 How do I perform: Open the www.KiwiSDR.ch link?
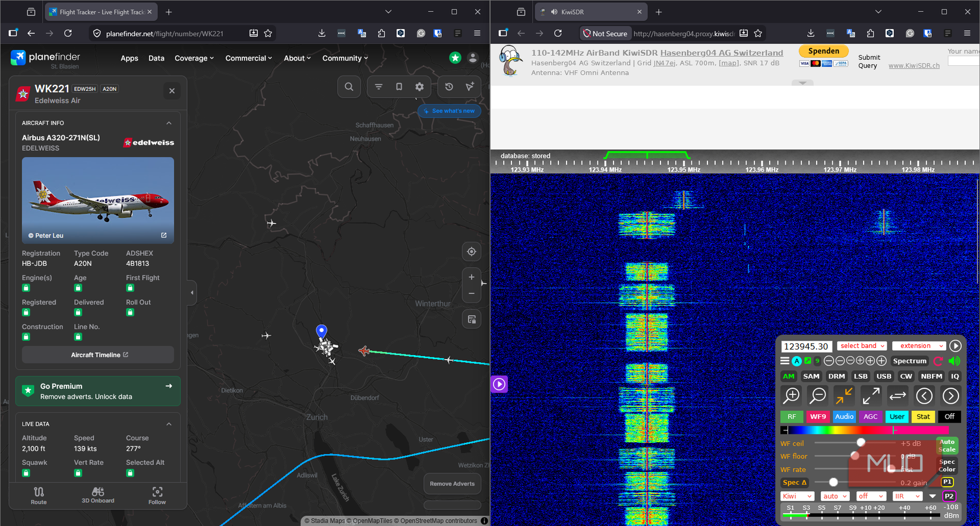point(914,66)
